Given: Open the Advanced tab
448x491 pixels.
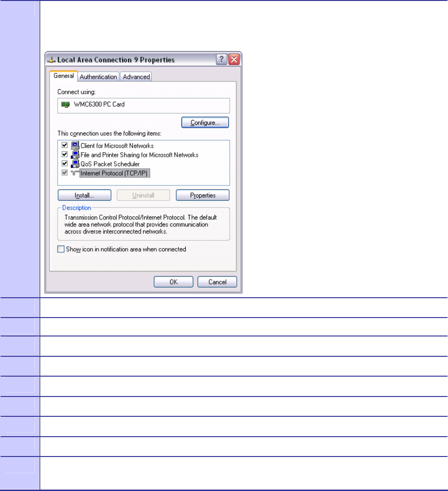Looking at the screenshot, I should click(x=136, y=77).
